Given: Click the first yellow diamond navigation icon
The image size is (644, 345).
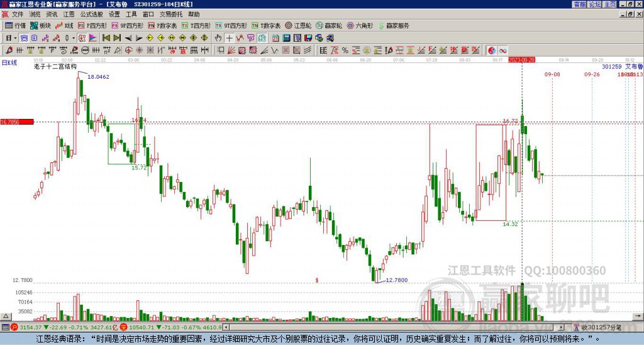Looking at the screenshot, I should pyautogui.click(x=150, y=38).
